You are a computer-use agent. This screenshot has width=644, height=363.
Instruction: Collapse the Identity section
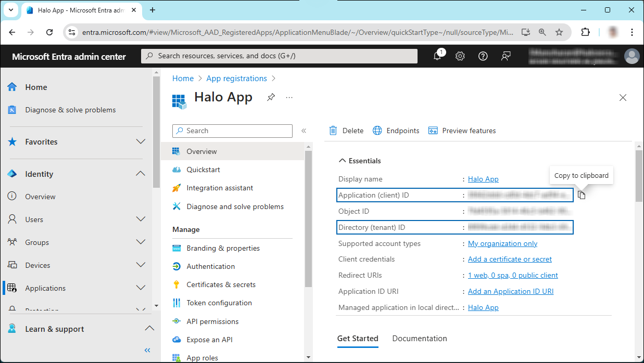pos(140,174)
